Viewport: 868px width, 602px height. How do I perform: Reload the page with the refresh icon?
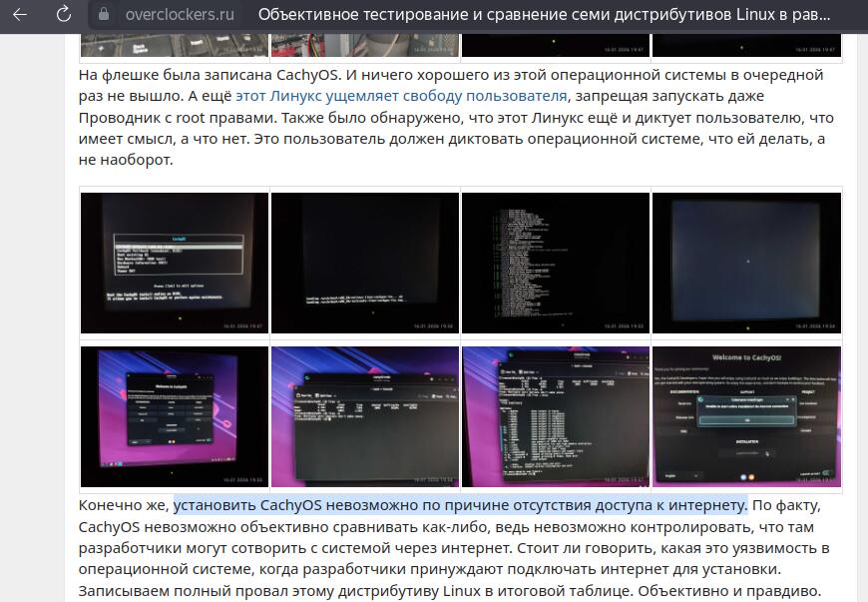(64, 14)
